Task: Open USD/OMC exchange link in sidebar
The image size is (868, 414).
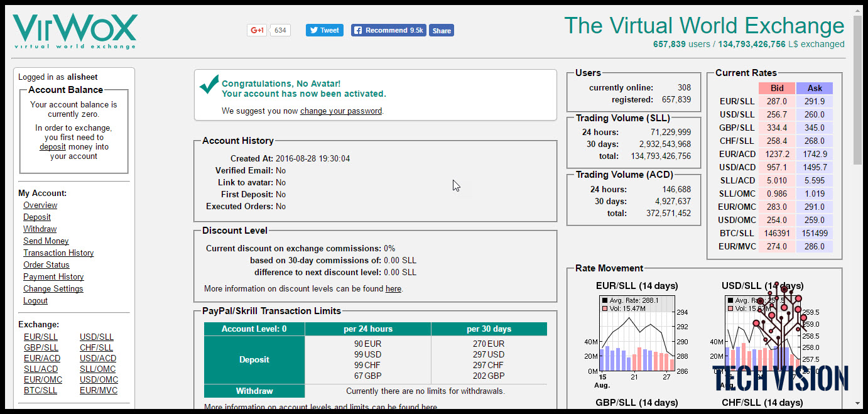Action: click(x=99, y=380)
